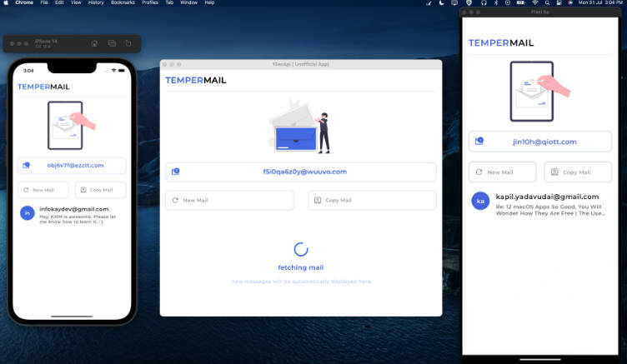
Task: Click the Do Not Disturb moon icon
Action: (x=441, y=2)
